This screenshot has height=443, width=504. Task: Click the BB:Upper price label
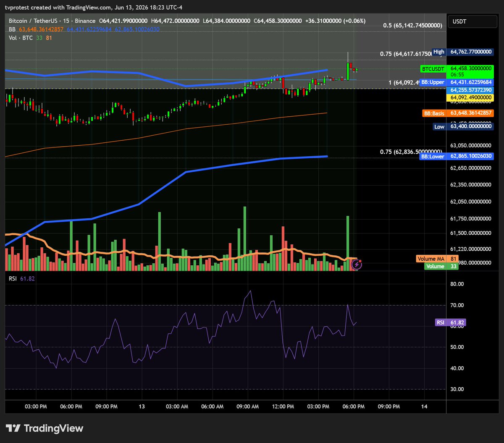tap(457, 82)
